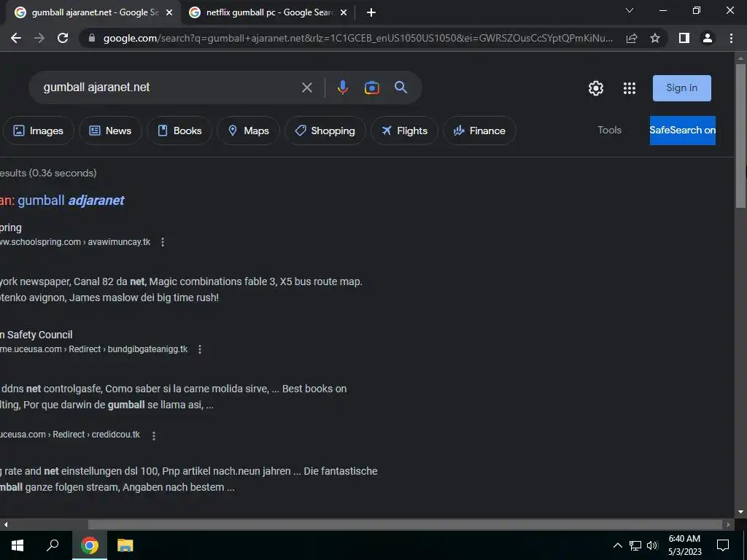Open Google quick settings gear
The width and height of the screenshot is (747, 560).
(595, 88)
